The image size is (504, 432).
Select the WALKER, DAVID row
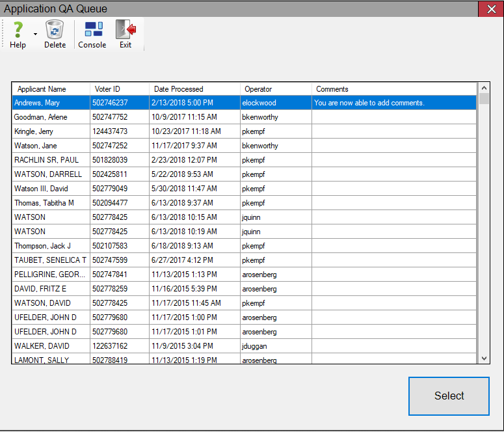pyautogui.click(x=244, y=346)
